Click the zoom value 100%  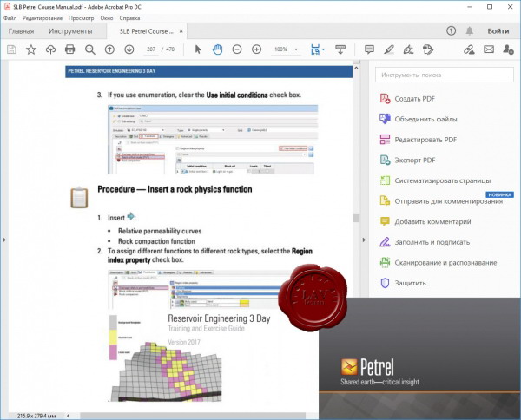[280, 49]
